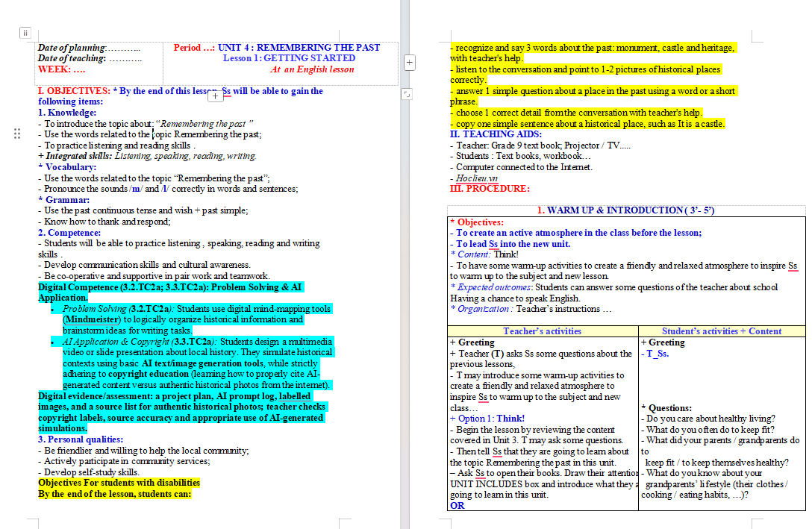Place cursor in 'Date of teaching' line
This screenshot has width=812, height=529.
(x=90, y=58)
